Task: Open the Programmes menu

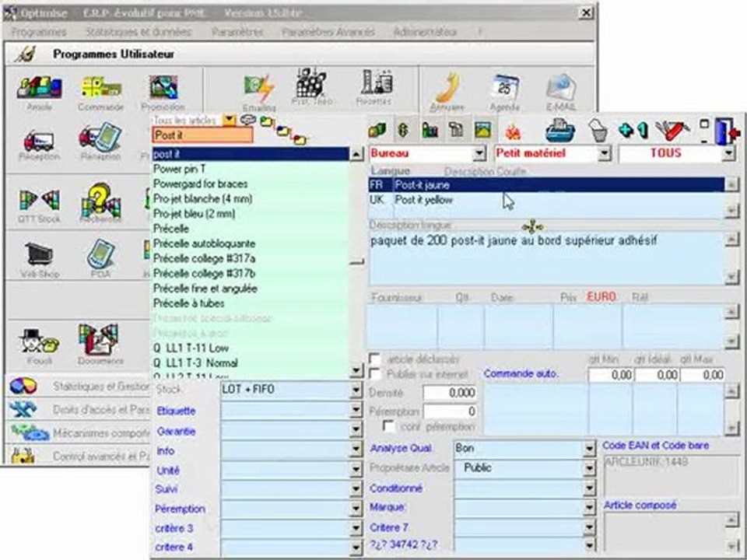Action: pos(39,32)
